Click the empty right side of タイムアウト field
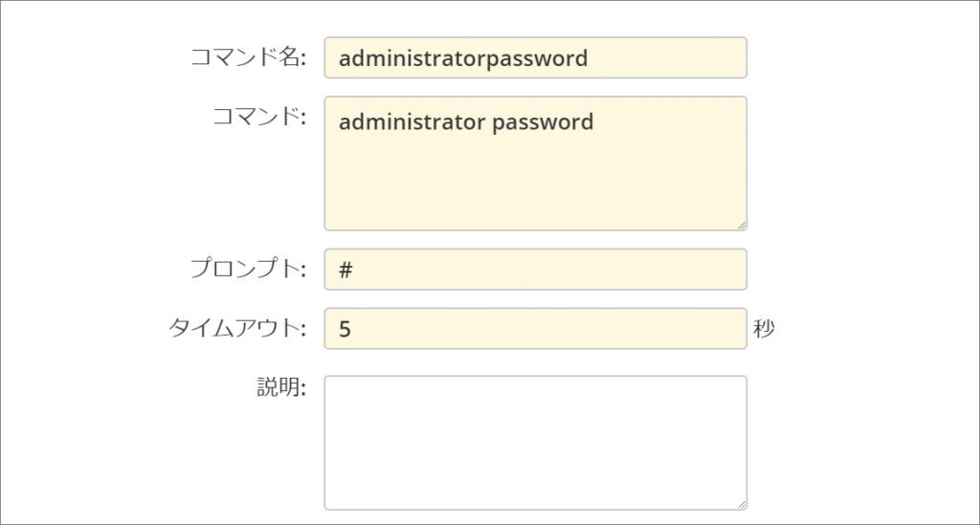Viewport: 980px width, 525px height. click(593, 329)
